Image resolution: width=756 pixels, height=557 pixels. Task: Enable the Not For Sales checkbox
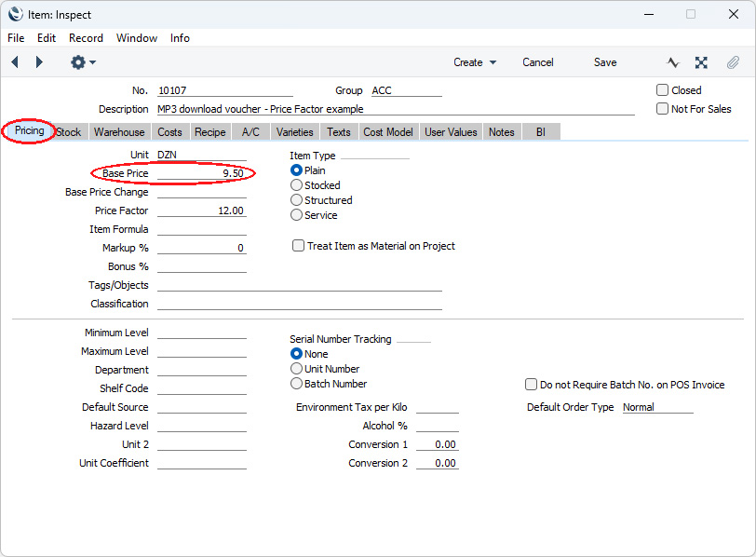click(663, 109)
